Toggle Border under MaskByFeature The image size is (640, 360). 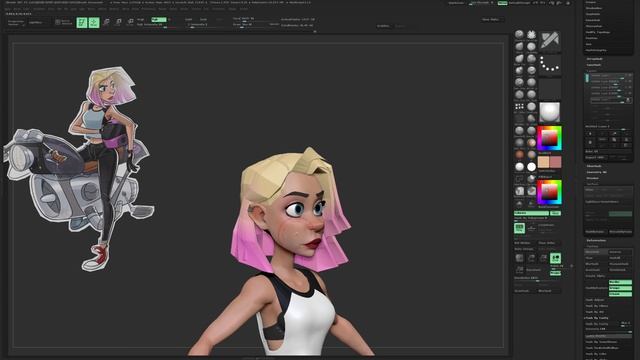click(620, 282)
